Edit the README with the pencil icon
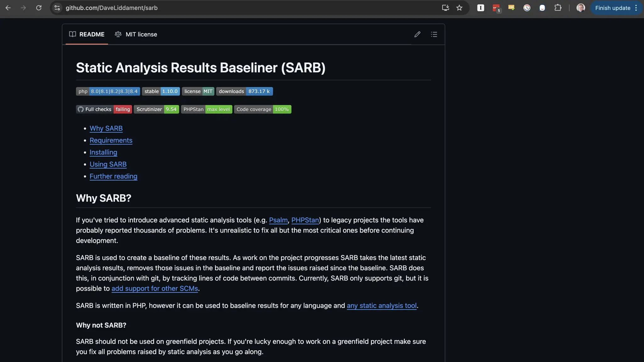 pos(417,34)
